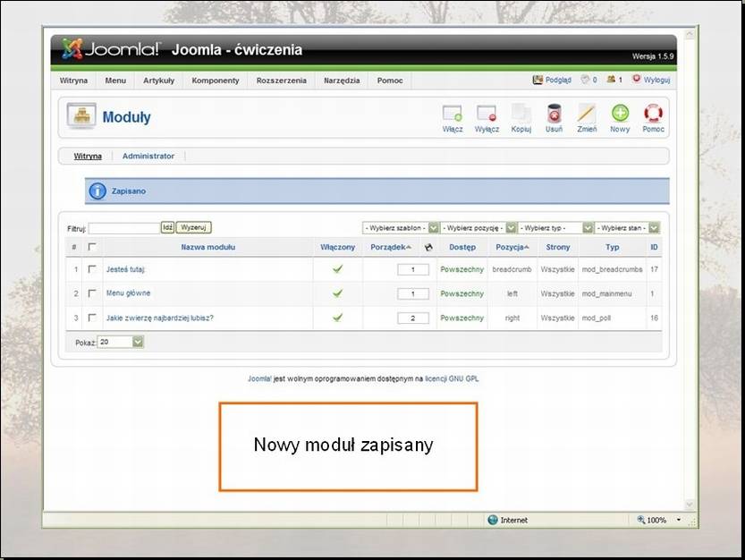
Task: Click the browser scrollbar down arrow
Action: tap(690, 505)
